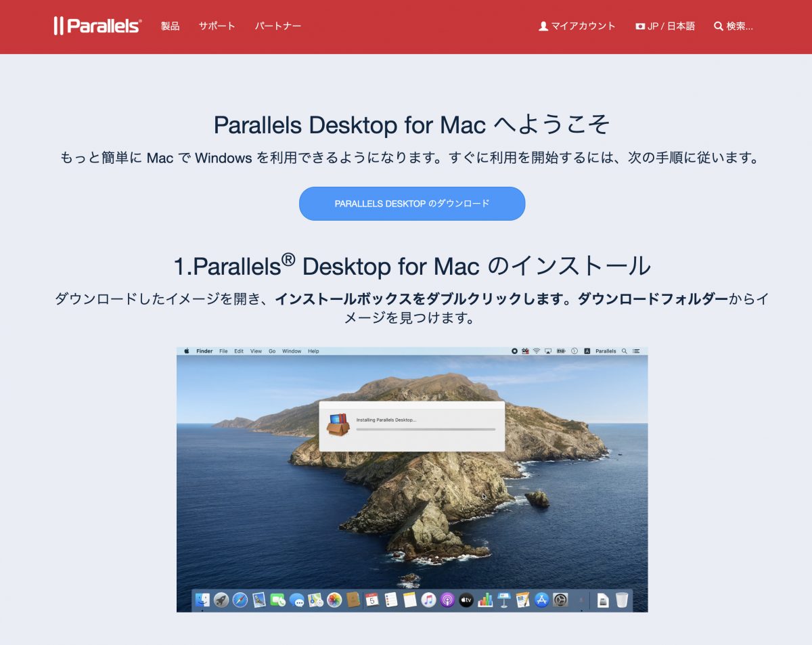Click the 検索 search box in the header
The width and height of the screenshot is (812, 645).
[734, 26]
